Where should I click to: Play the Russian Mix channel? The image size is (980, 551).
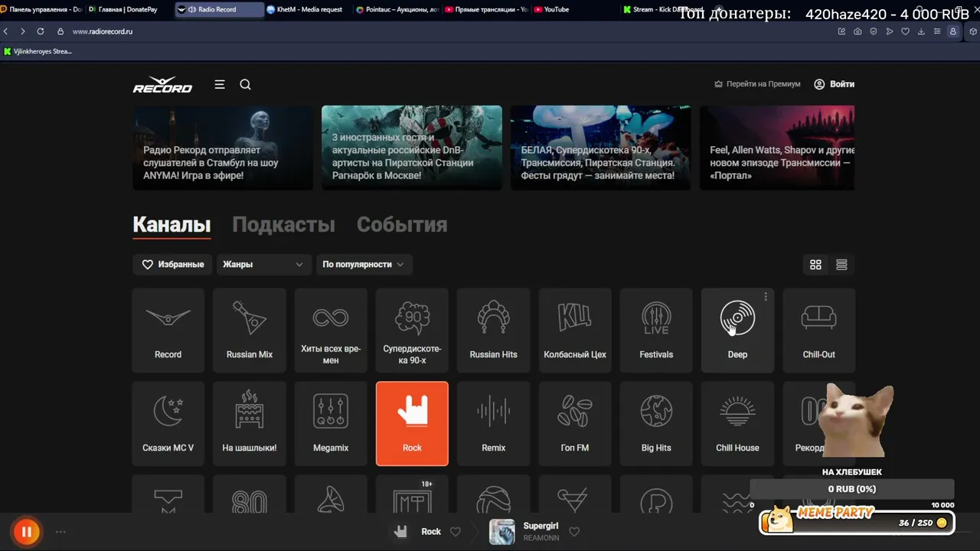[250, 331]
